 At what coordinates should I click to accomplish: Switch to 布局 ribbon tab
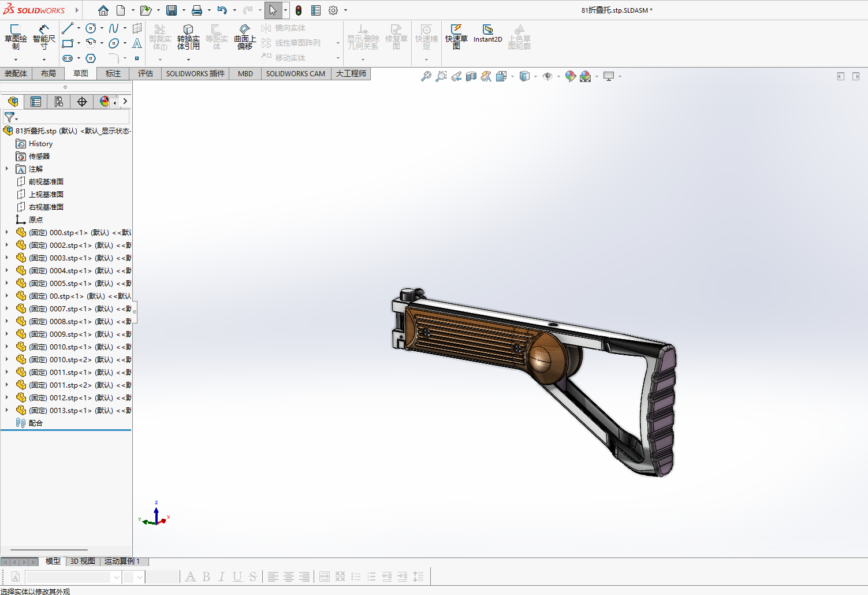49,73
